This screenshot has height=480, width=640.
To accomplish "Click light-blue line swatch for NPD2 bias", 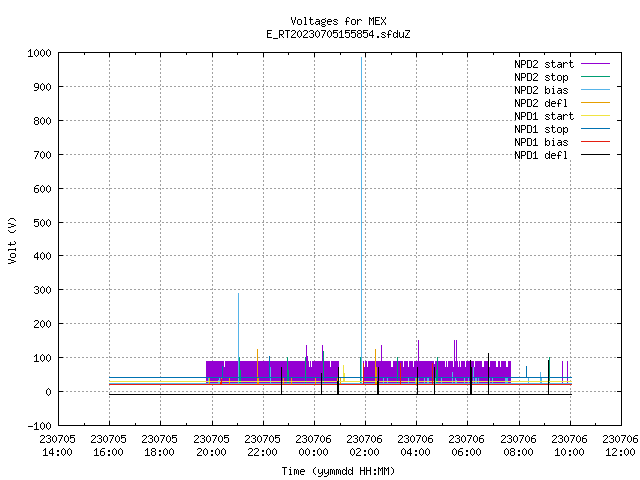I will (x=595, y=90).
